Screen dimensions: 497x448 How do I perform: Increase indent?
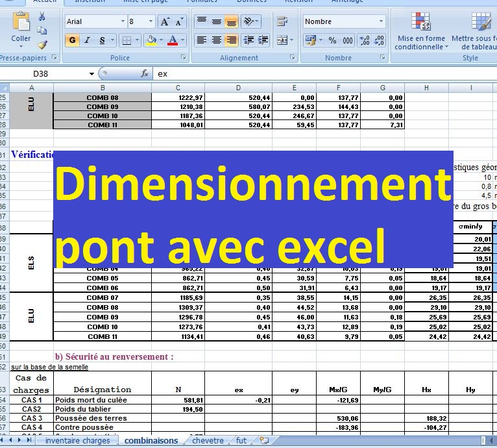click(263, 40)
